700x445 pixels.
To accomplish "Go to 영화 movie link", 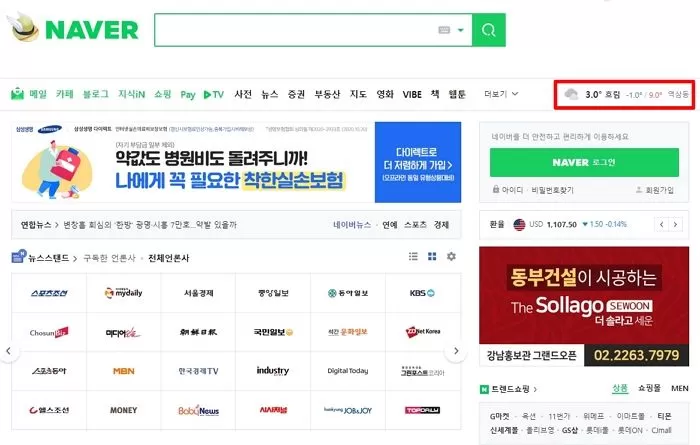I will [385, 94].
